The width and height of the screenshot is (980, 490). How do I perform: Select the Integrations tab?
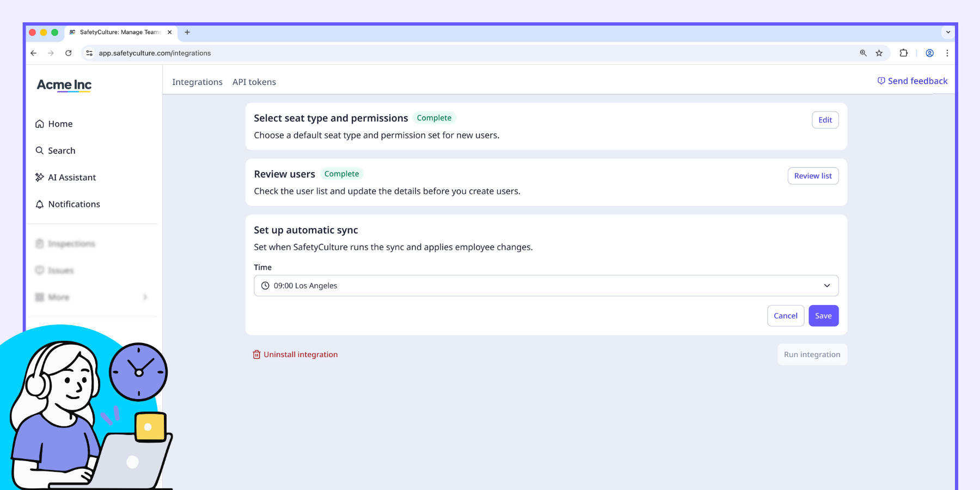197,82
